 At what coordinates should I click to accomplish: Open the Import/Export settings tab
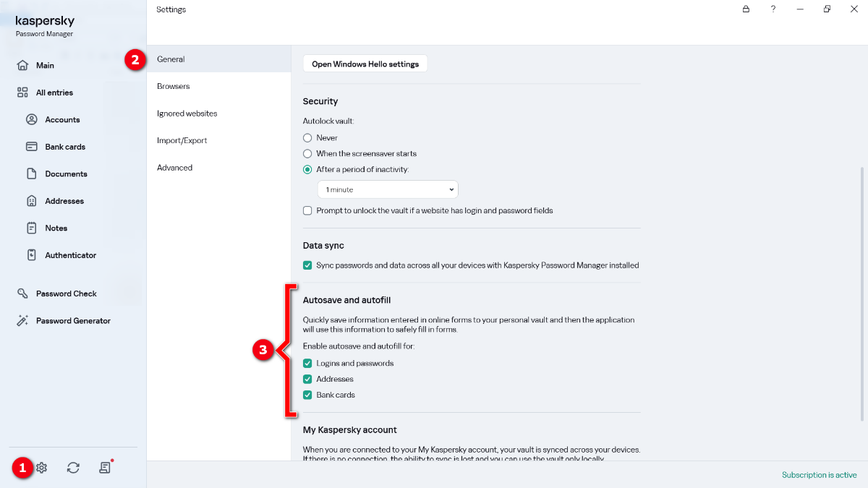pos(182,140)
